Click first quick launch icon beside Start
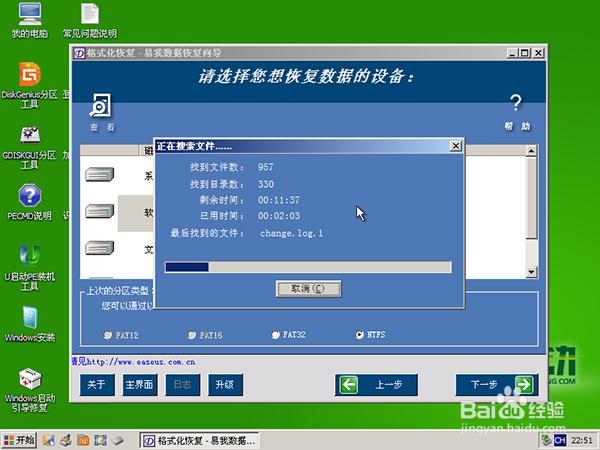Image resolution: width=600 pixels, height=450 pixels. click(48, 440)
